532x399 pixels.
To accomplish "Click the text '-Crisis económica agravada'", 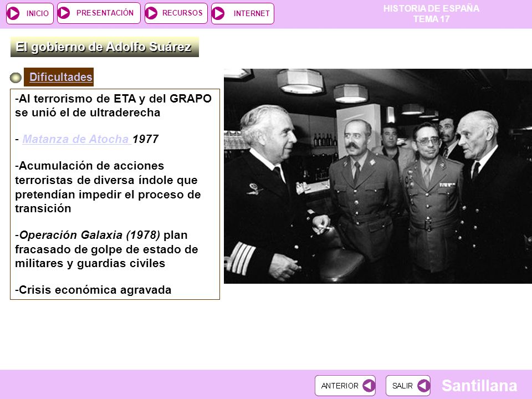I will [x=93, y=290].
